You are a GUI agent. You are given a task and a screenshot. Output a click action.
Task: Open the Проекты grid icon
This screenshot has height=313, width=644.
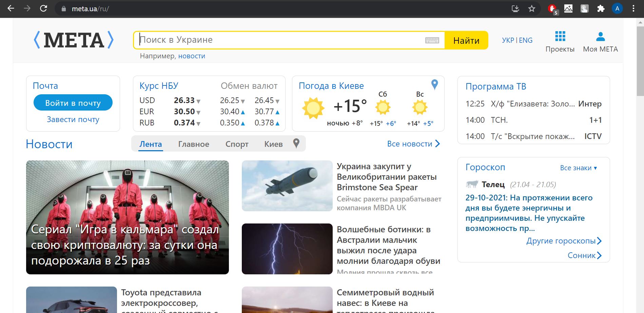point(560,36)
